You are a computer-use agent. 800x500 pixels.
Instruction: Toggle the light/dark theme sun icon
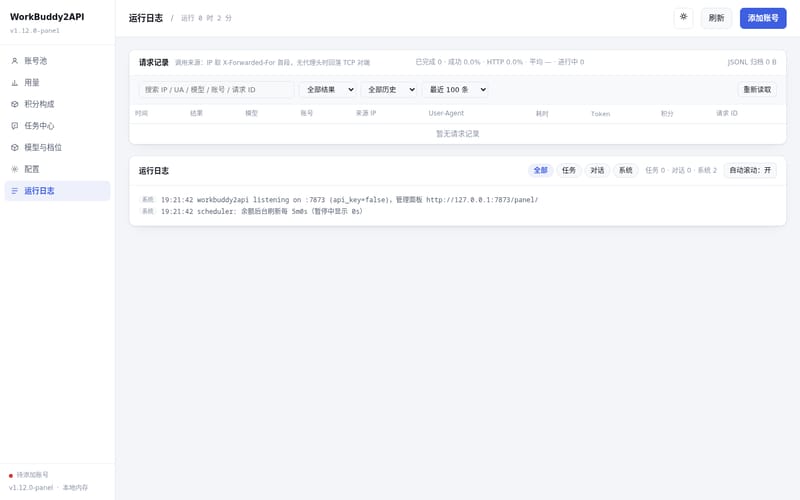[684, 18]
